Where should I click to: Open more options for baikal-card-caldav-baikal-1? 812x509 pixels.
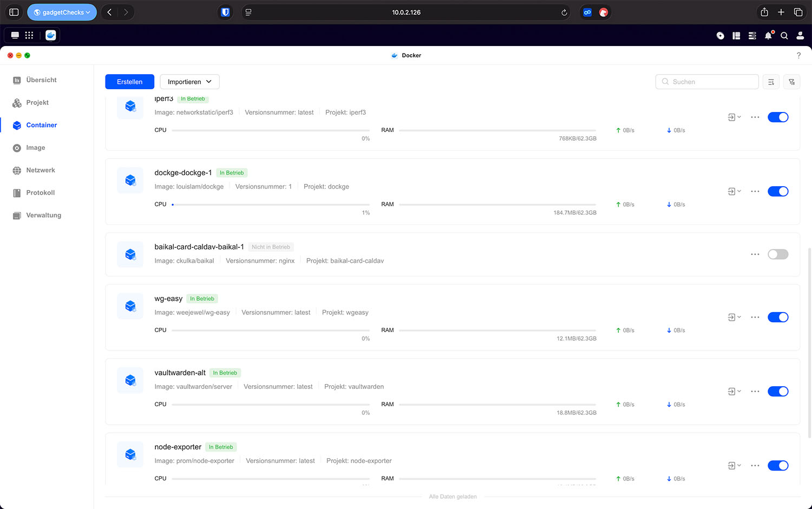pyautogui.click(x=755, y=254)
